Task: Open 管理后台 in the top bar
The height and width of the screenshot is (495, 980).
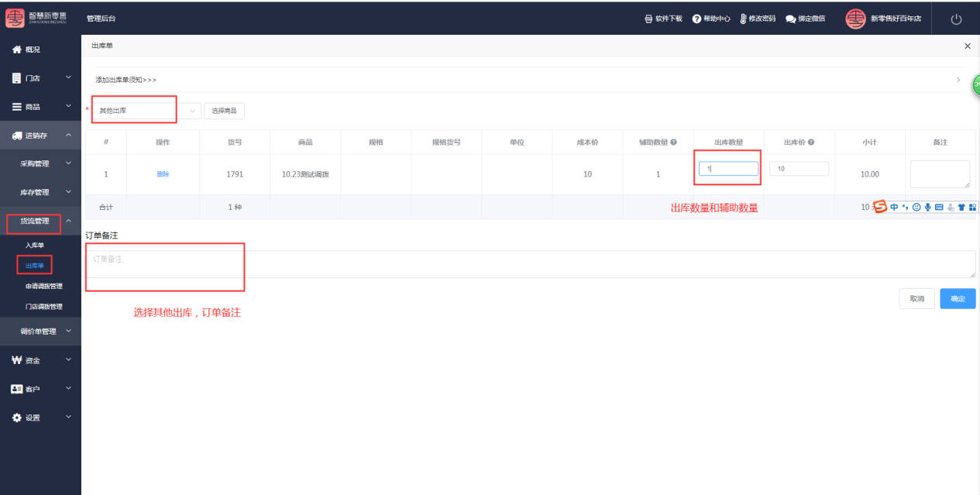Action: (101, 19)
